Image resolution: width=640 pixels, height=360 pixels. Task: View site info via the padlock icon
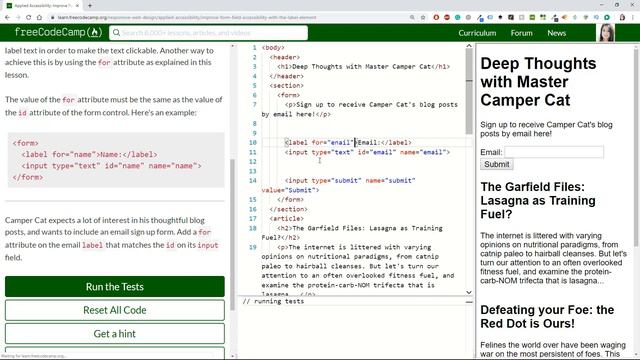coord(52,18)
